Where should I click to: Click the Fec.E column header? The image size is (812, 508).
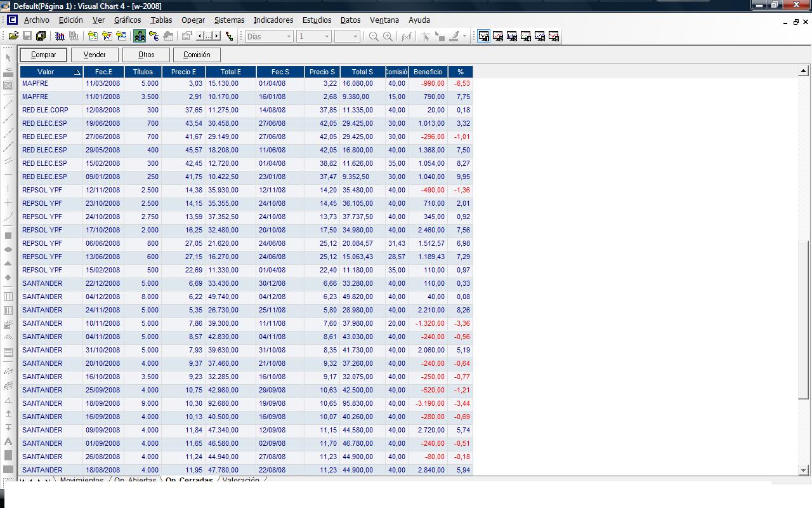point(104,72)
